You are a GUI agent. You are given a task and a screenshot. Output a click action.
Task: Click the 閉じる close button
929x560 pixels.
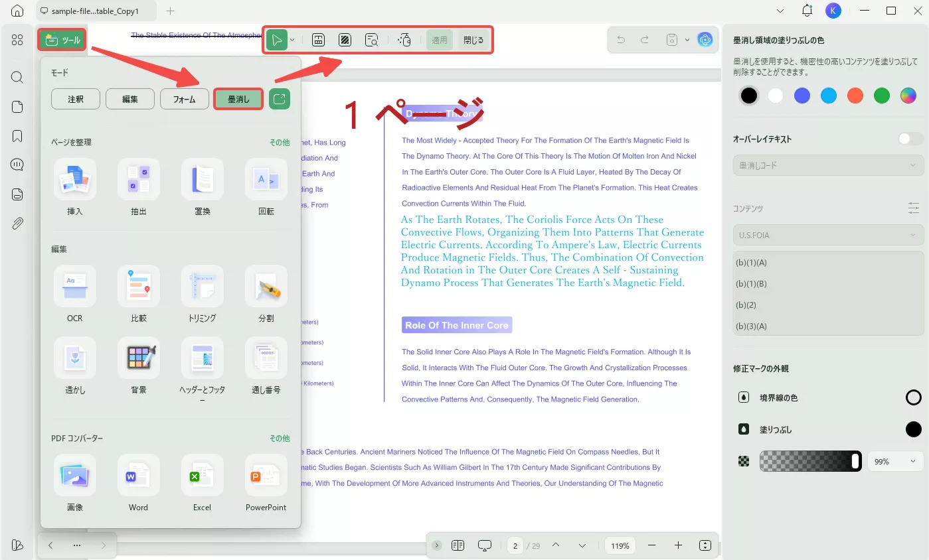(473, 40)
